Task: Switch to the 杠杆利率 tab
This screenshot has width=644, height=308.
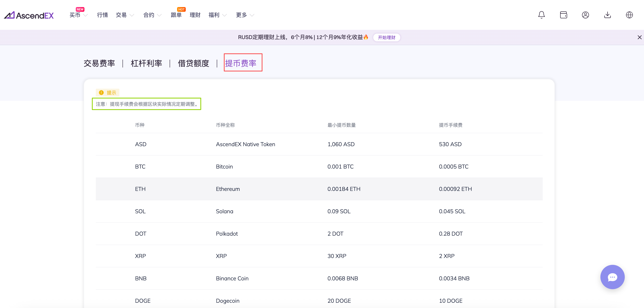Action: (146, 63)
